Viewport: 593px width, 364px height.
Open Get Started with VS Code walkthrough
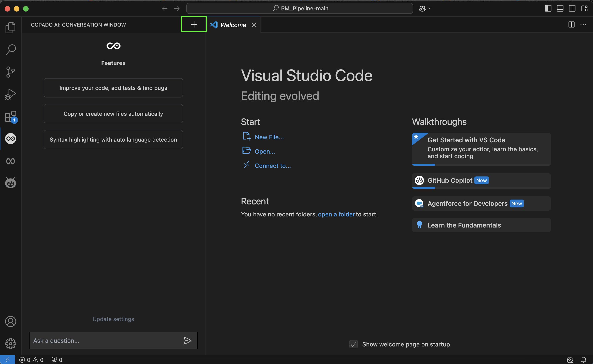(481, 149)
